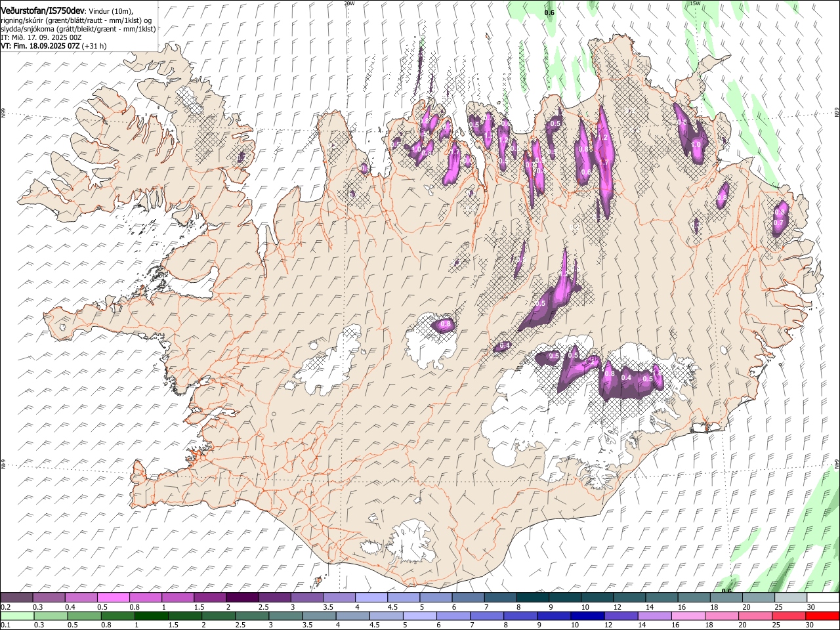Pick the upper-row lavender swatch between 4 and 4.5
The width and height of the screenshot is (840, 630).
371,598
